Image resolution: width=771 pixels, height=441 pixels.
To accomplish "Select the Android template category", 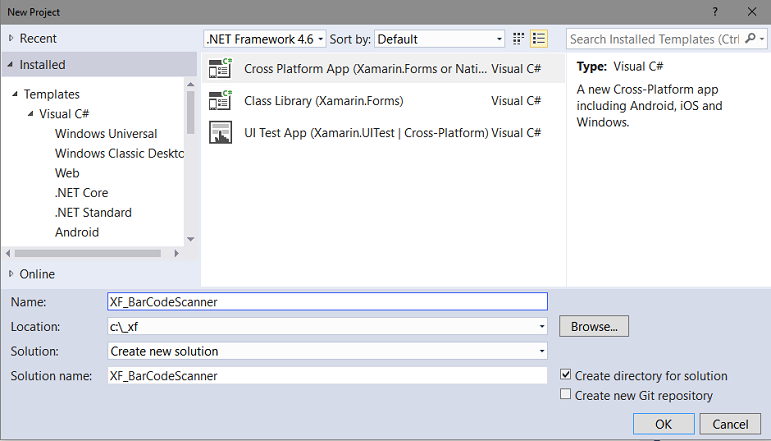I will [77, 232].
